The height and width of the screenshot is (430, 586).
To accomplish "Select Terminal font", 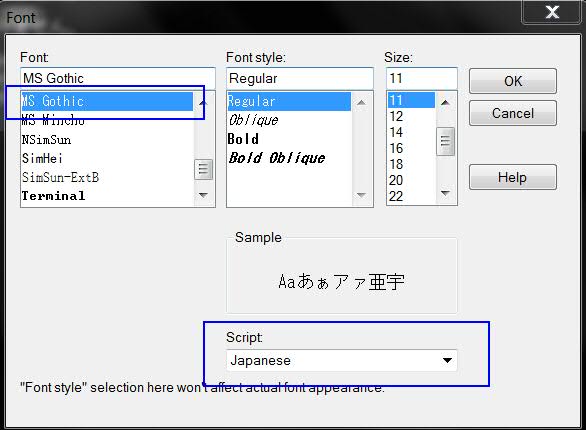I will point(107,196).
